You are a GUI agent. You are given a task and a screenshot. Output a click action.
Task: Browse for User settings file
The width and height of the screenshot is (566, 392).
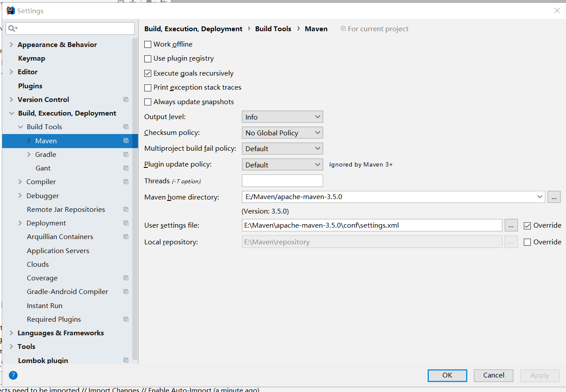pyautogui.click(x=511, y=225)
